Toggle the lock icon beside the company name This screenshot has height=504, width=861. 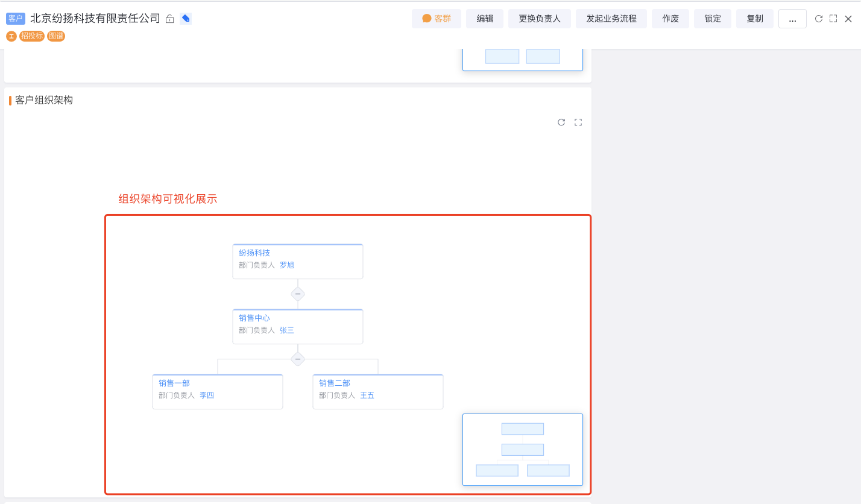coord(169,18)
